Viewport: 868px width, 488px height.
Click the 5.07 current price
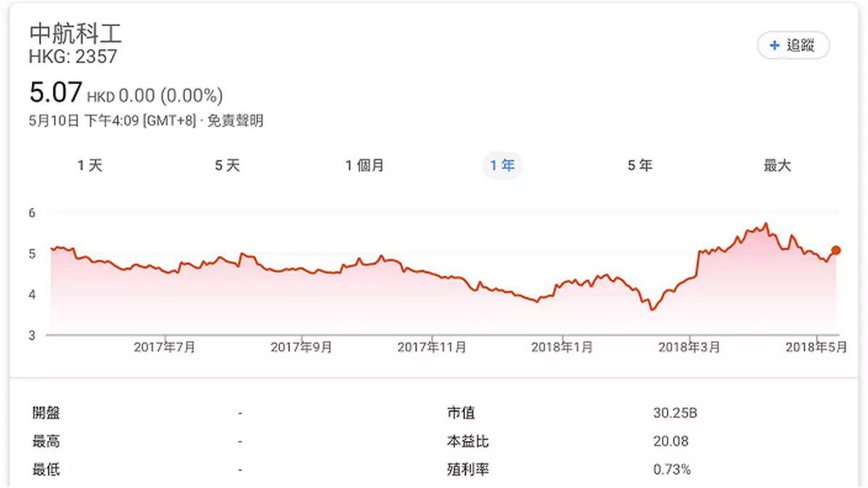[x=56, y=93]
